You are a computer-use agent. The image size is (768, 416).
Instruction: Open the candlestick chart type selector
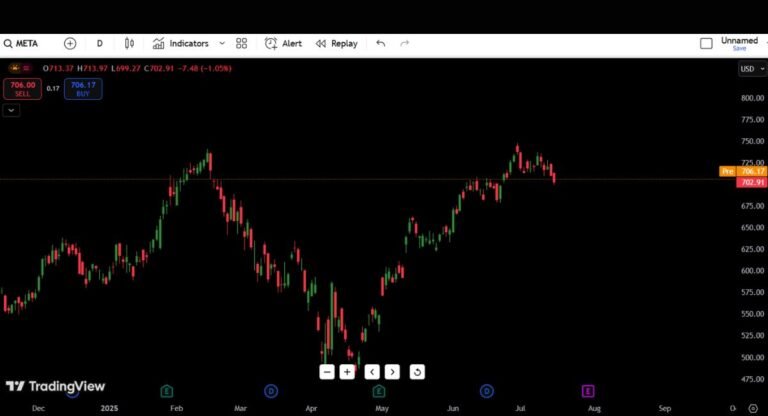pos(129,44)
